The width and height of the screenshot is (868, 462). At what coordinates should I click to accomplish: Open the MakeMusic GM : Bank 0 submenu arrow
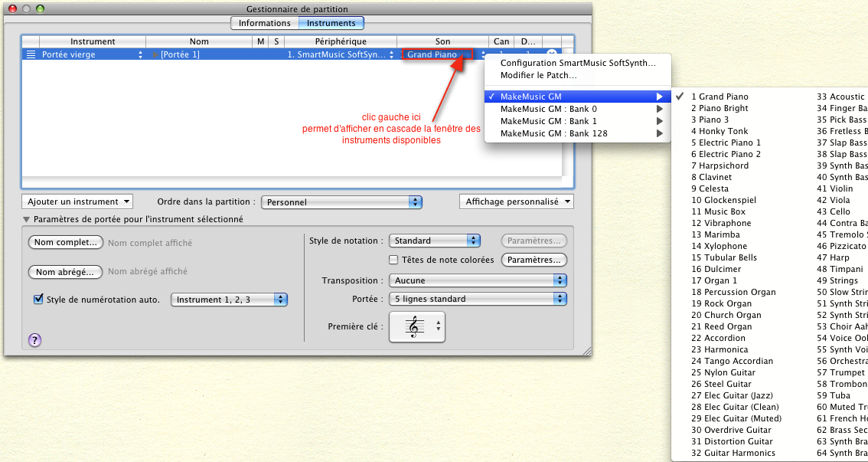click(x=659, y=109)
